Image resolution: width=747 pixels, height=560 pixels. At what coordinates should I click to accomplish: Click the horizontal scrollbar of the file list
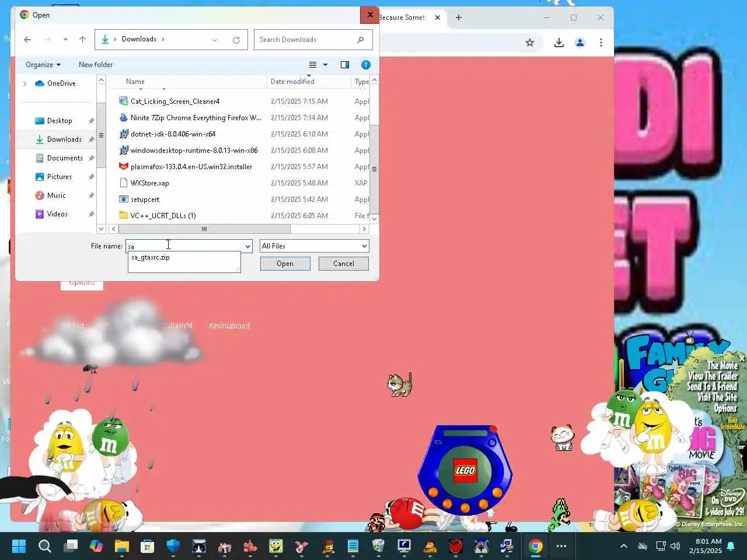click(204, 229)
